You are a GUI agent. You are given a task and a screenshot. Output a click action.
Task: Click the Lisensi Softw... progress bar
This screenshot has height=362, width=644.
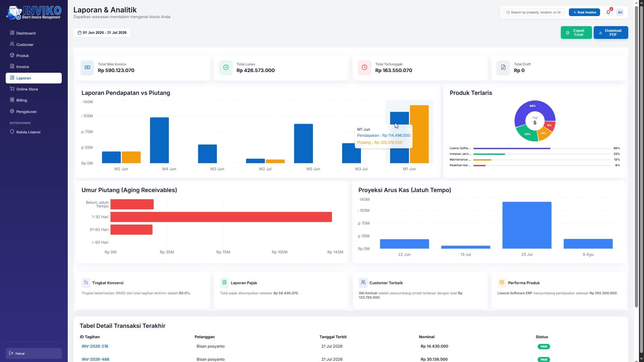point(542,148)
